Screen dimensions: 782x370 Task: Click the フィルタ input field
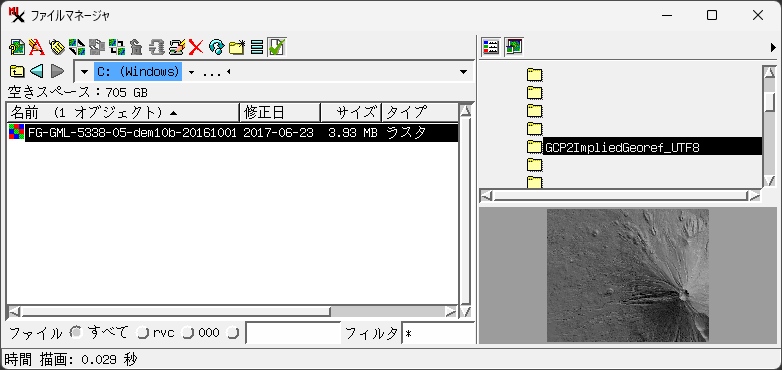tap(438, 333)
